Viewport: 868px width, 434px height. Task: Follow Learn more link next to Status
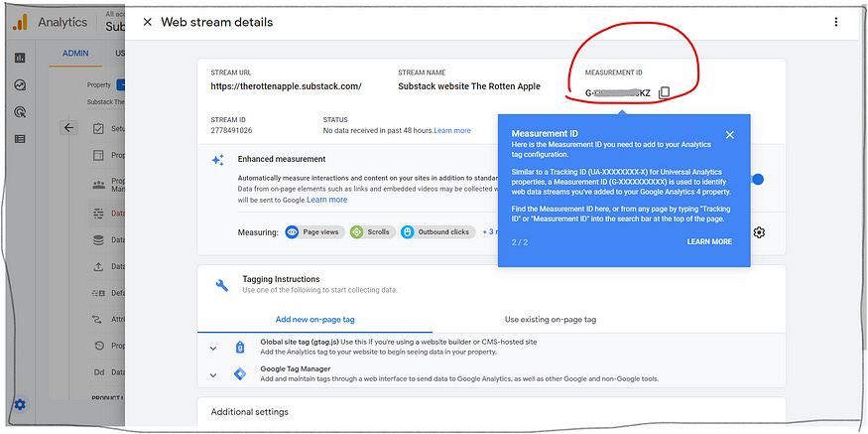click(x=452, y=131)
